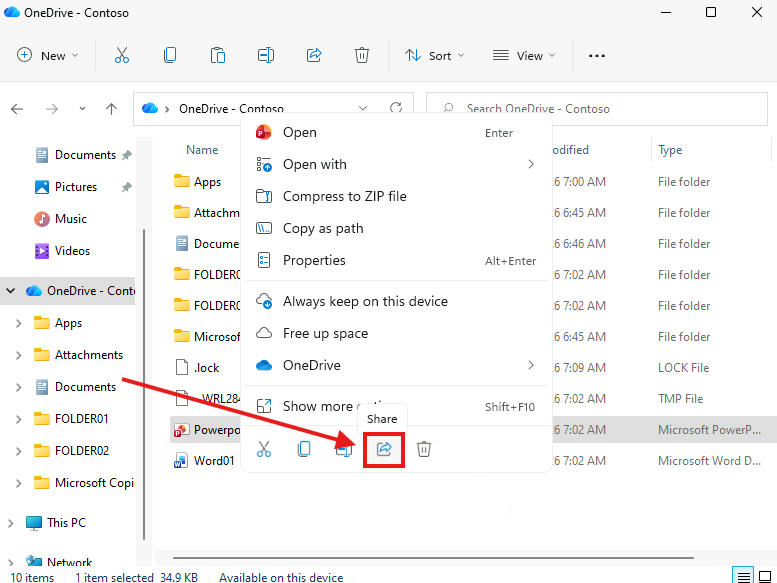Click the Delete icon in the context menu
This screenshot has width=777, height=583.
424,449
